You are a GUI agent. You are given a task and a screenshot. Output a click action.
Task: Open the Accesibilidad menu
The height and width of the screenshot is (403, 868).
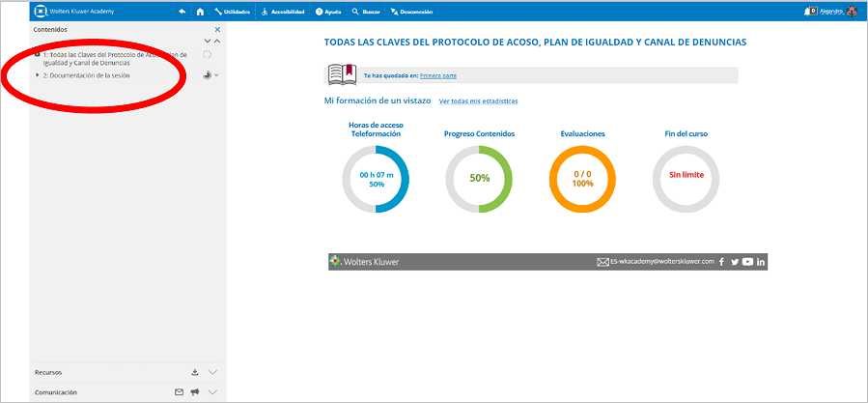coord(283,12)
